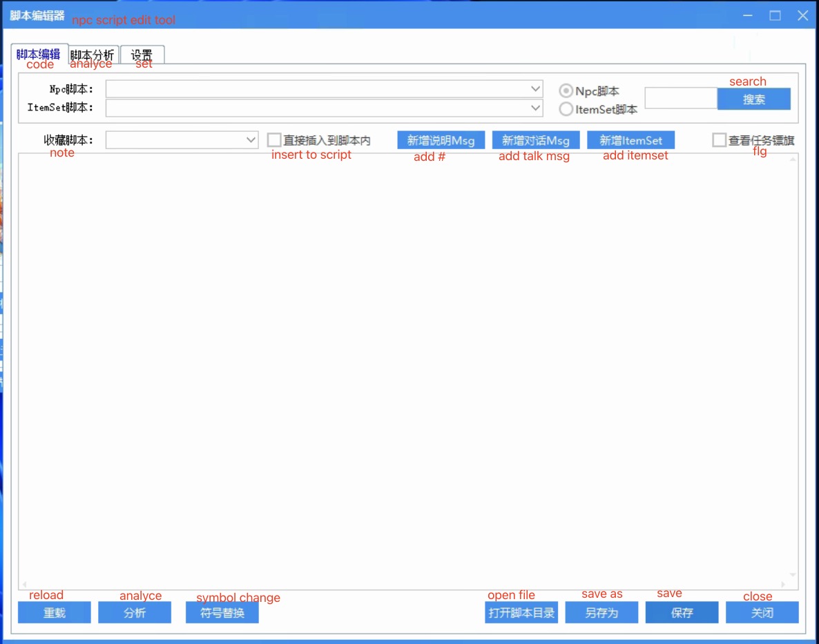Screen dimensions: 819x644
Task: Focus the search text field
Action: [681, 98]
